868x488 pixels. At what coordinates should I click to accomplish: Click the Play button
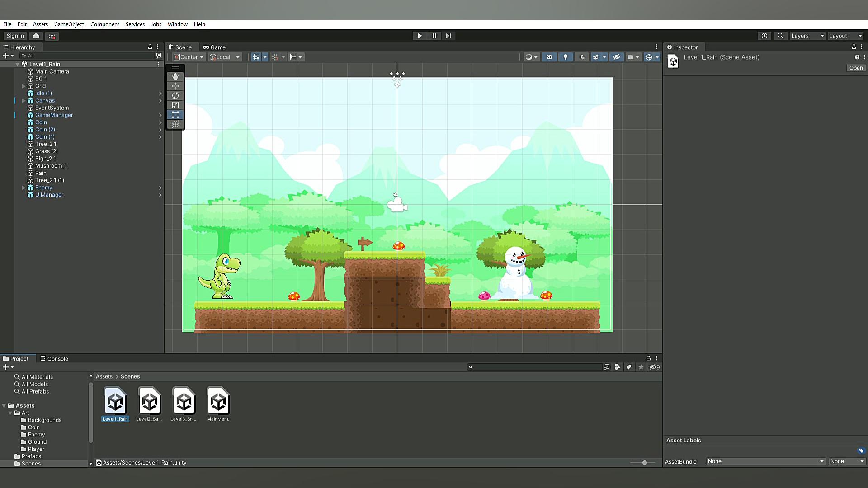(420, 36)
